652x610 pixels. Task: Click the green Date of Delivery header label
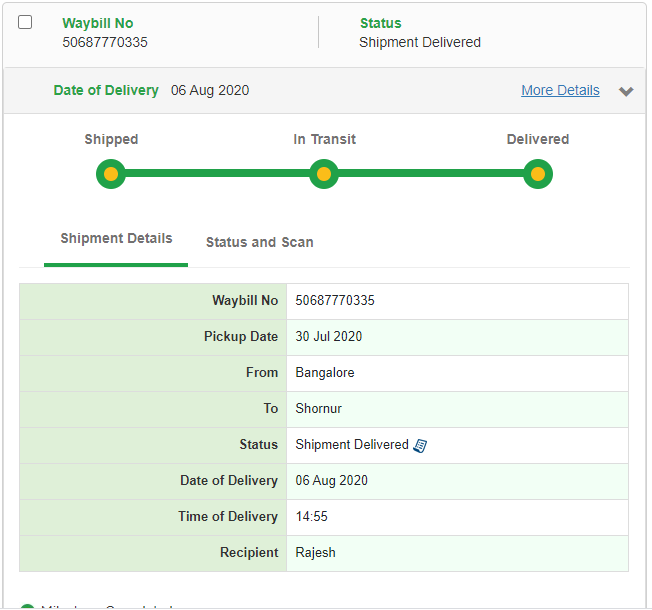click(106, 90)
